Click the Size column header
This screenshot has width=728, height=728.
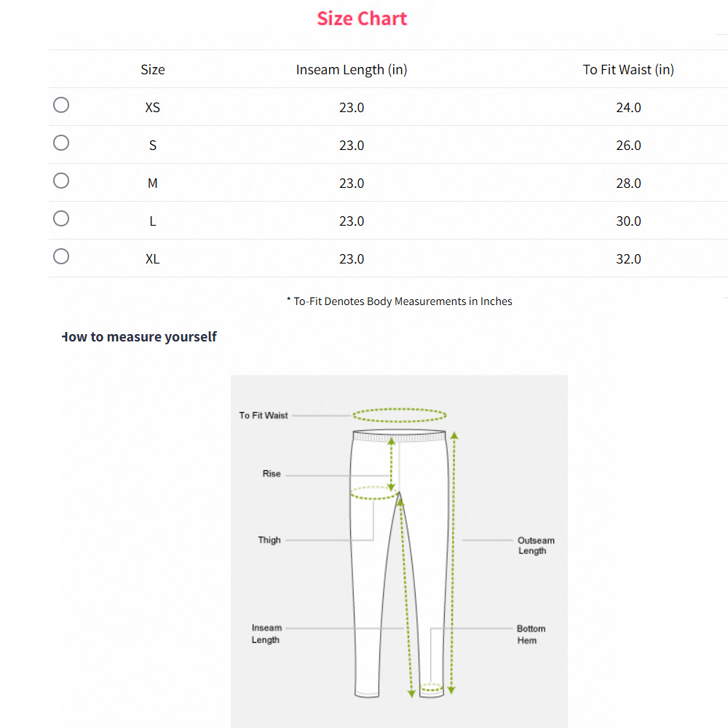pyautogui.click(x=152, y=69)
